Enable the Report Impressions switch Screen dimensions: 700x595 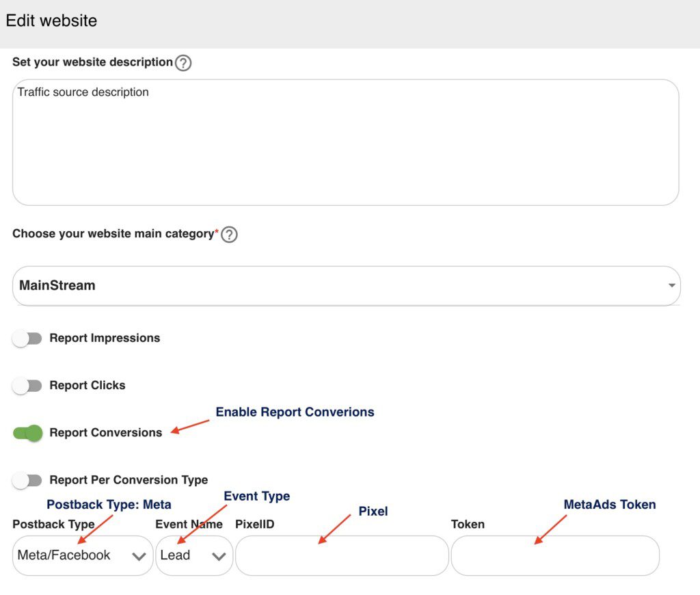pyautogui.click(x=27, y=339)
